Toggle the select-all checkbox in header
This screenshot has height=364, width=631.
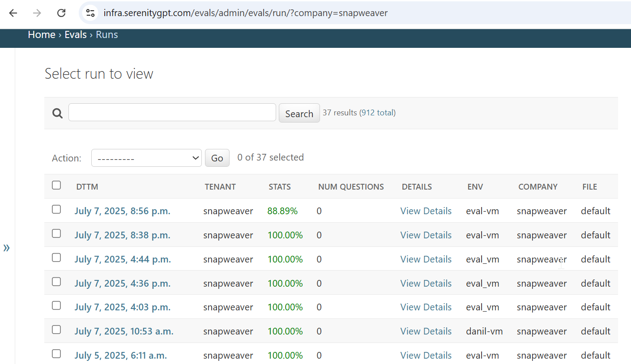[x=56, y=185]
